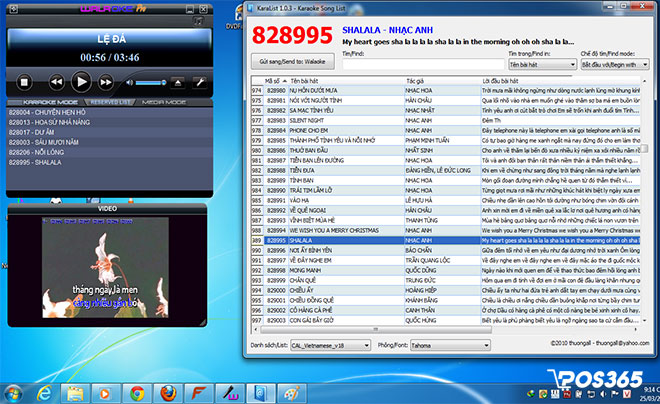Image resolution: width=660 pixels, height=404 pixels.
Task: Select reserved song 828004 - Chuyện Hẹn Hò
Action: 109,112
